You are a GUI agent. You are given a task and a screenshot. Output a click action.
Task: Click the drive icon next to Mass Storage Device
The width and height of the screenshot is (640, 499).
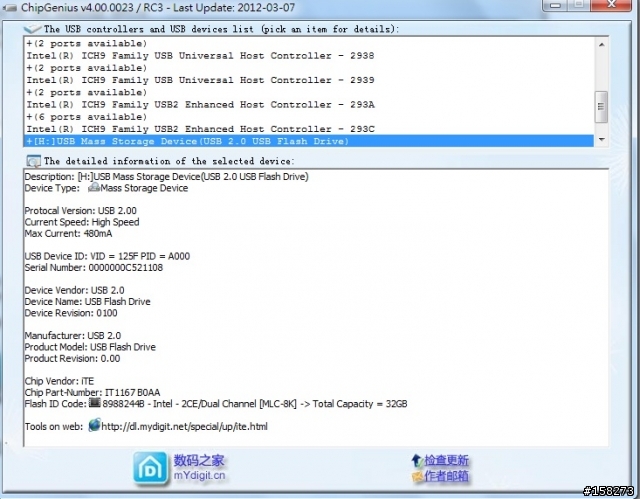94,188
